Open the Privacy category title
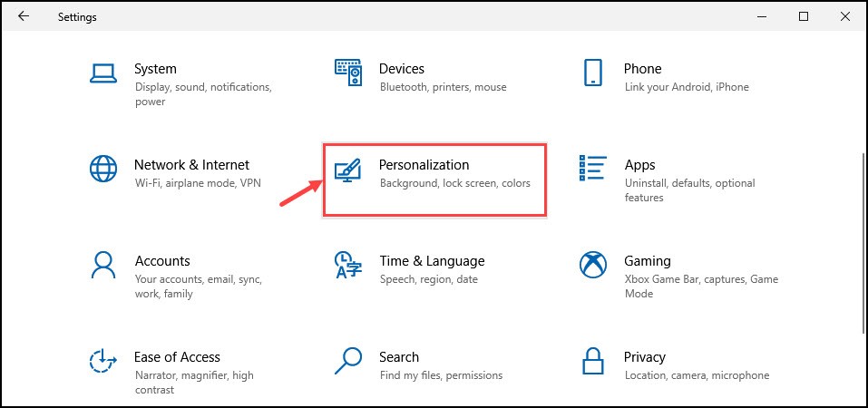This screenshot has height=408, width=868. 644,357
